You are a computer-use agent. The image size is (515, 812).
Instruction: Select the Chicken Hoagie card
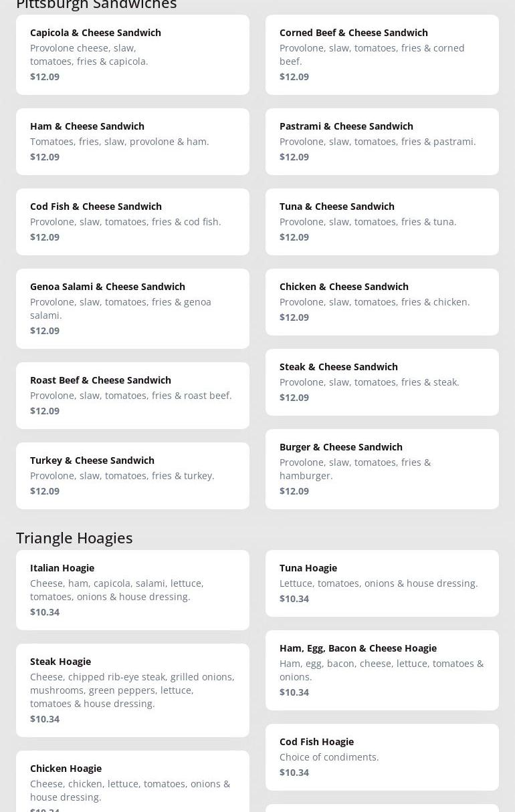tap(132, 783)
